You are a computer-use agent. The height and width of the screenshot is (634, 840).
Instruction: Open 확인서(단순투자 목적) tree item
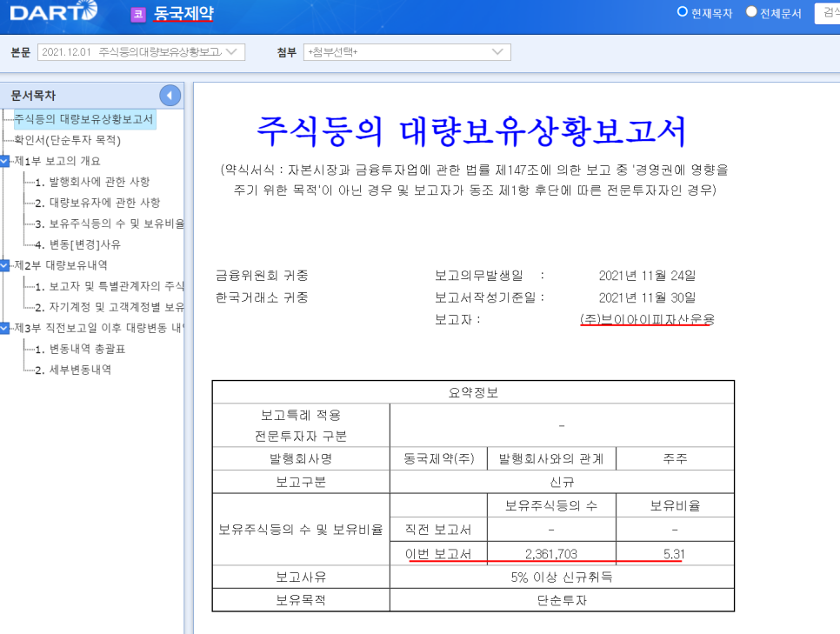[x=68, y=140]
